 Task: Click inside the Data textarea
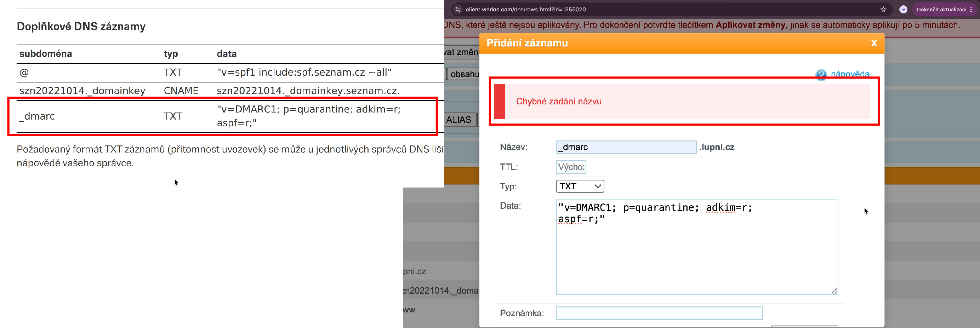pyautogui.click(x=696, y=251)
